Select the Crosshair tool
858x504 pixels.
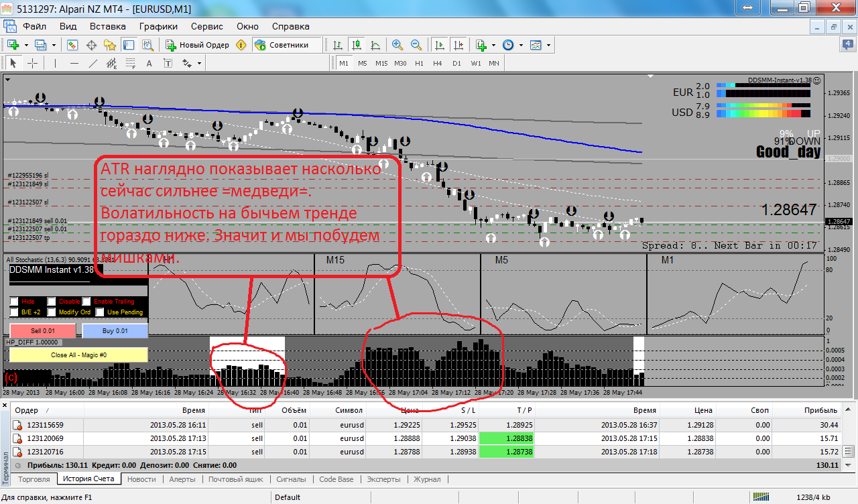coord(32,63)
